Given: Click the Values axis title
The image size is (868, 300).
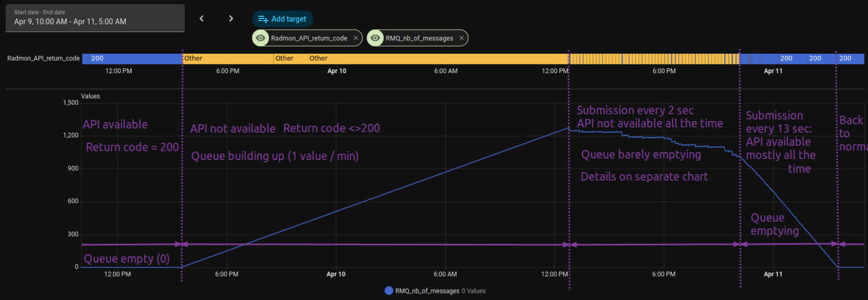Looking at the screenshot, I should pyautogui.click(x=91, y=97).
